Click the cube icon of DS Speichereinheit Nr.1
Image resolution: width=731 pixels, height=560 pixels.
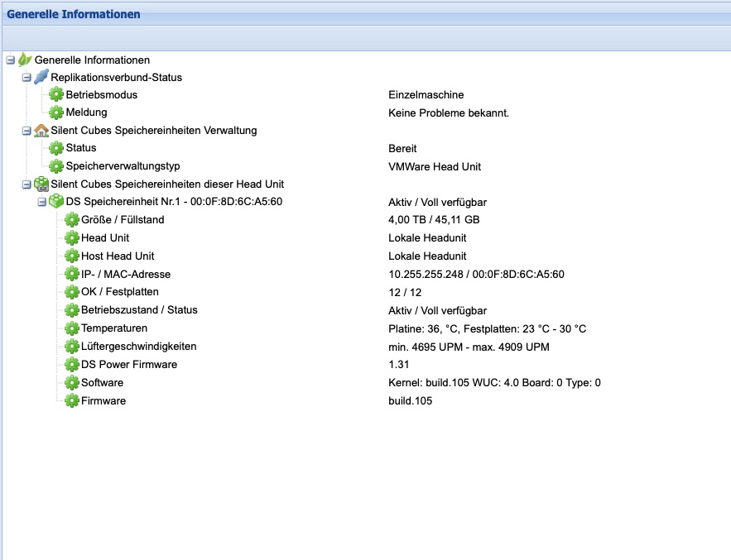click(56, 202)
